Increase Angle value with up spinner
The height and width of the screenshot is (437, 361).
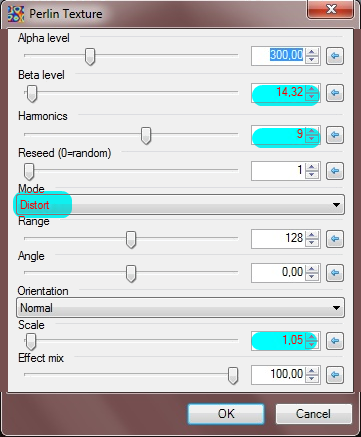coord(312,268)
